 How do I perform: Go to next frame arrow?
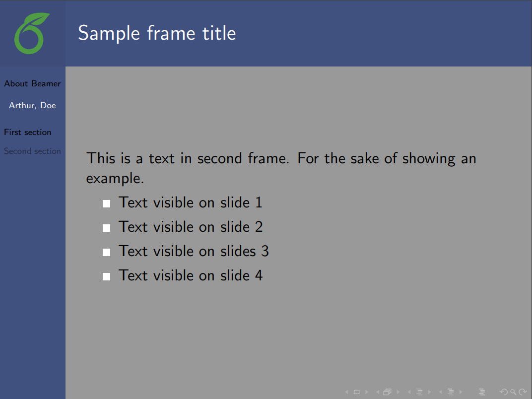coord(398,392)
